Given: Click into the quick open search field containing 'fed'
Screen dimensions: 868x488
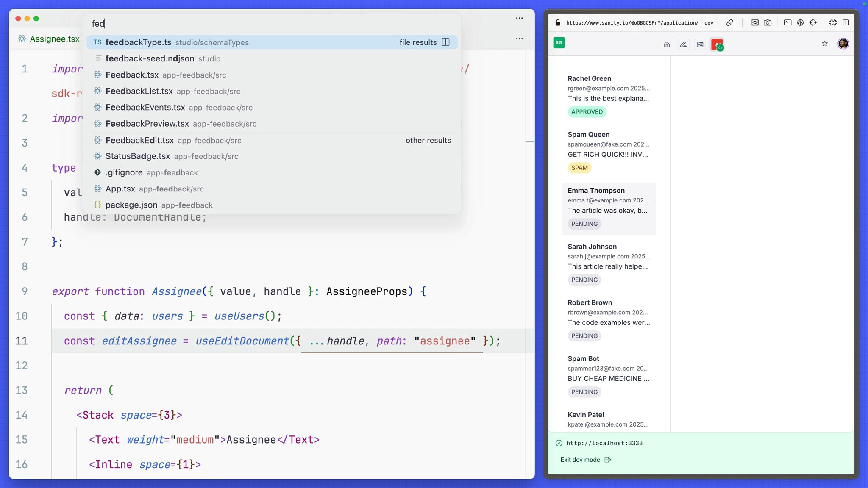Looking at the screenshot, I should coord(272,24).
